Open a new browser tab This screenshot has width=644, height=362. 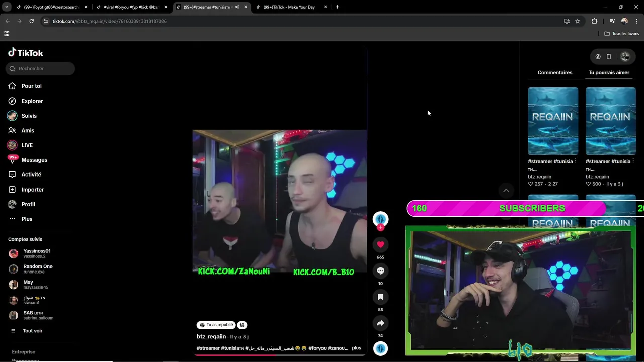coord(337,7)
